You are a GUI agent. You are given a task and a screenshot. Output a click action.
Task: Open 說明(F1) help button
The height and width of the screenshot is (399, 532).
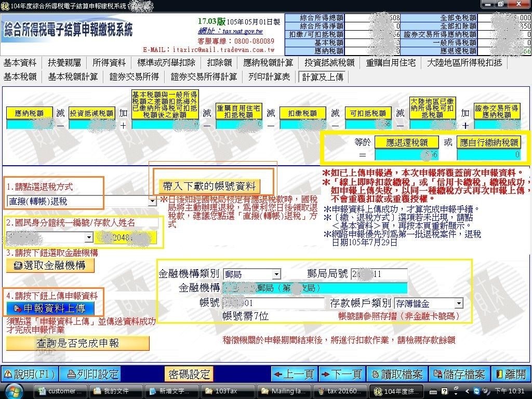(30, 374)
